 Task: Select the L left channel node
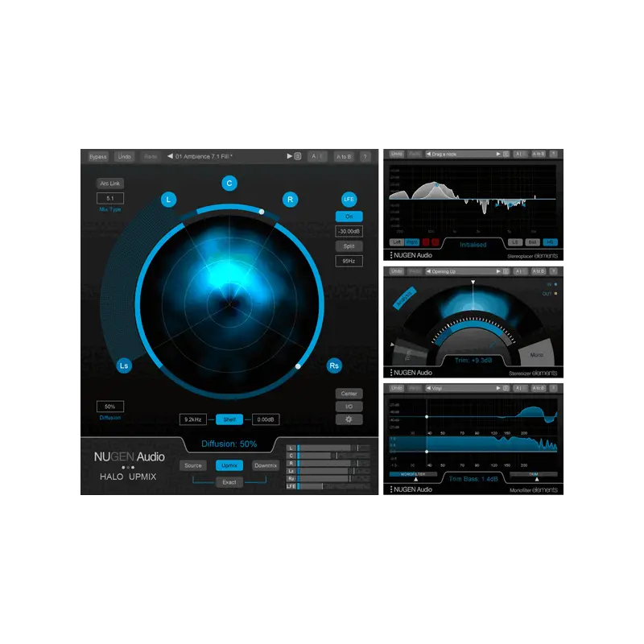pyautogui.click(x=168, y=200)
